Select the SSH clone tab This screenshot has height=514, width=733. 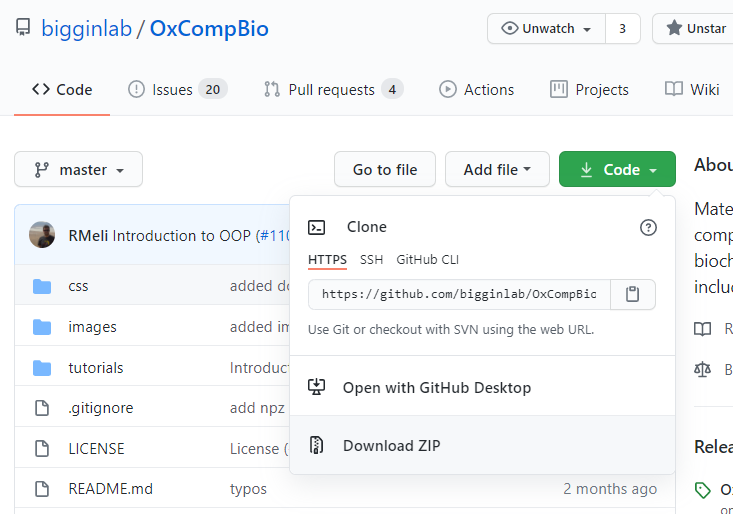coord(371,260)
